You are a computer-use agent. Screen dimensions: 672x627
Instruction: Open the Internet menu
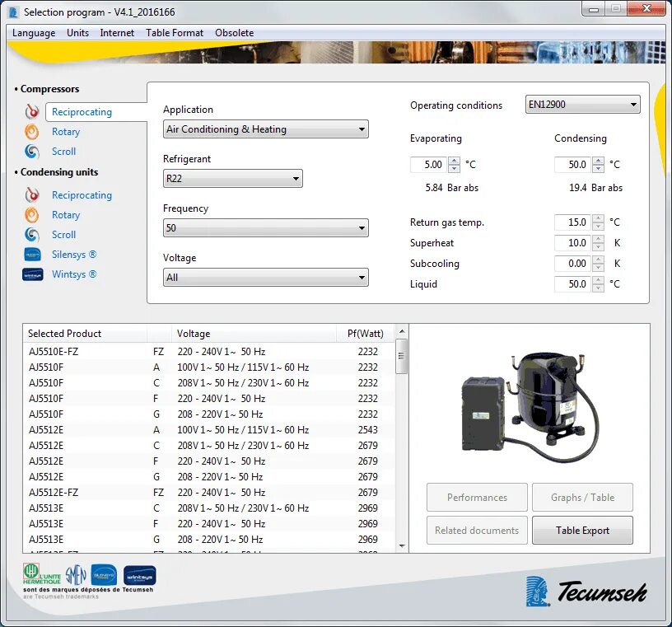[117, 33]
